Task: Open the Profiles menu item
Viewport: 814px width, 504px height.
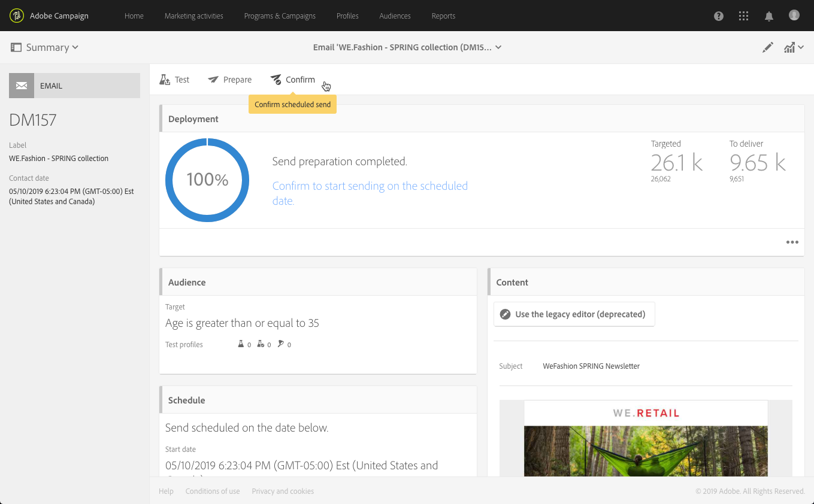Action: [x=347, y=16]
